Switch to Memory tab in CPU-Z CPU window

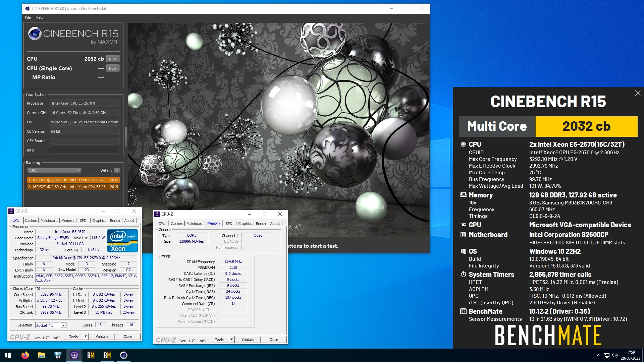pyautogui.click(x=68, y=221)
